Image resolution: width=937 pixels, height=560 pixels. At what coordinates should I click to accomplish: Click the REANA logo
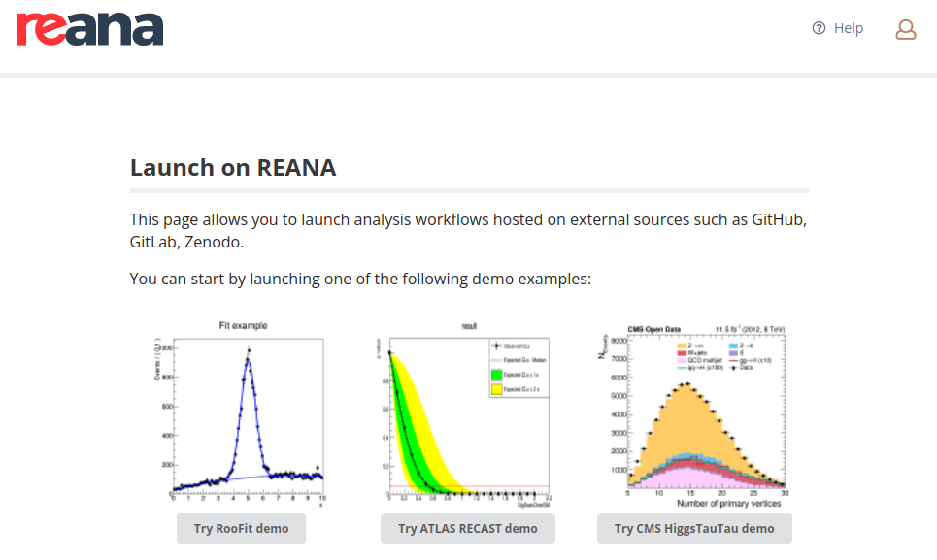(x=90, y=29)
